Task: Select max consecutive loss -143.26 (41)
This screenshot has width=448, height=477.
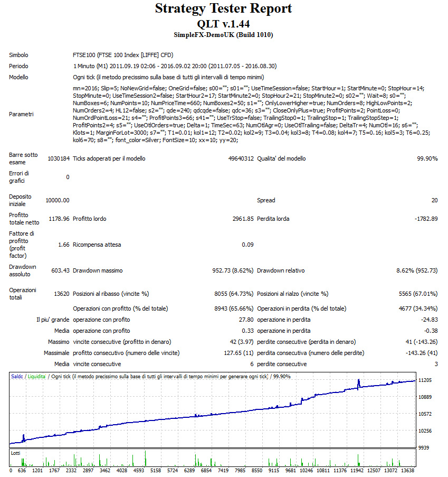Action: coord(422,353)
